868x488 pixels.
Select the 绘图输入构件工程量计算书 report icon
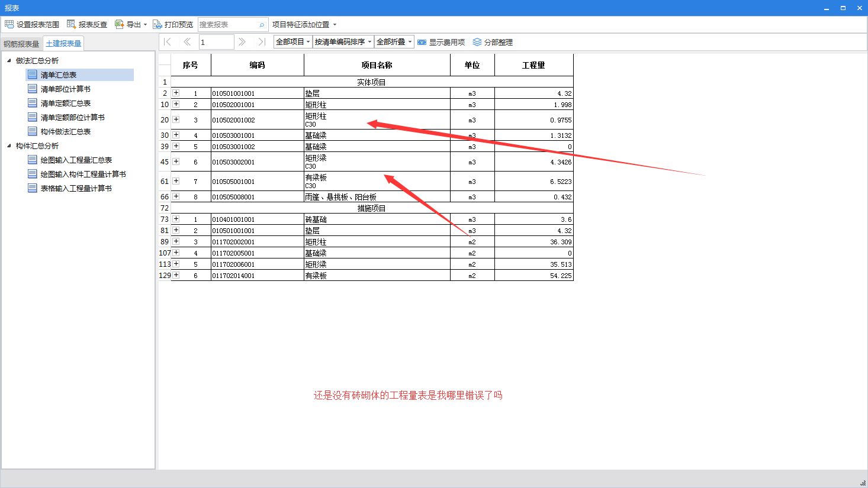[33, 174]
